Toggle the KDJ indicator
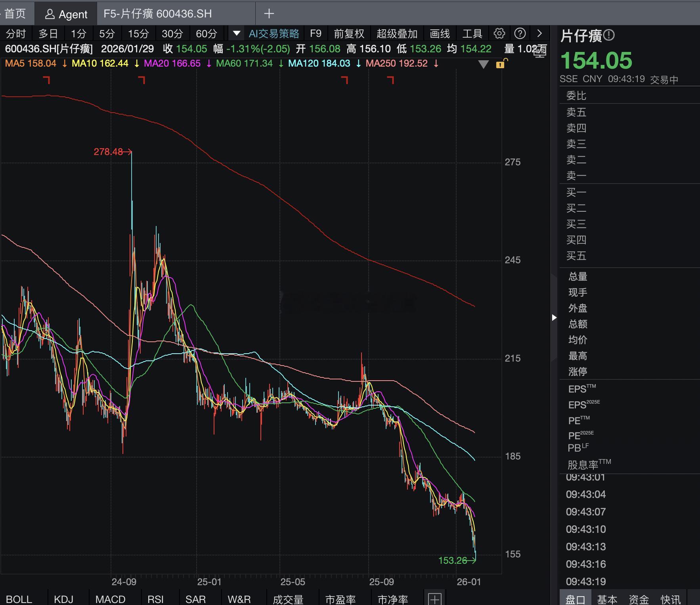Viewport: 700px width, 605px height. coord(64,599)
